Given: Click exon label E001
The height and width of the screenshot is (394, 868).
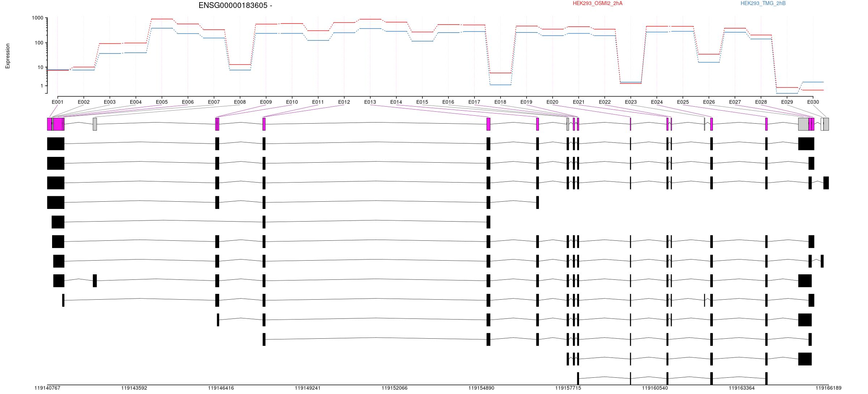Looking at the screenshot, I should pos(58,102).
